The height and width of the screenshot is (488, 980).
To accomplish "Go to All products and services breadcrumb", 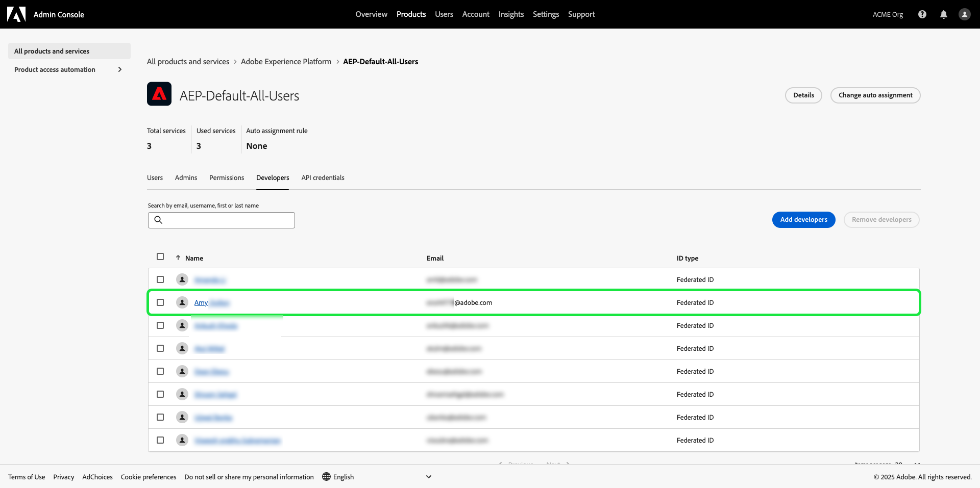I will tap(188, 62).
